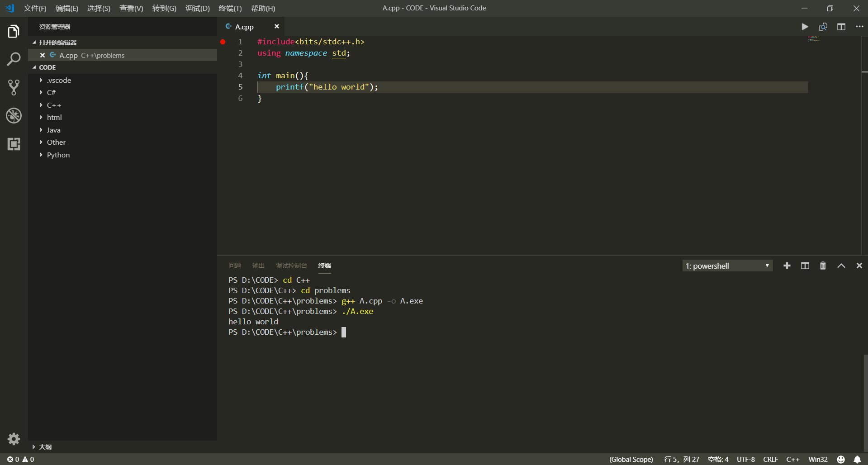The image size is (868, 465).
Task: Change indentation via Spaces: 4 indicator
Action: click(x=718, y=459)
